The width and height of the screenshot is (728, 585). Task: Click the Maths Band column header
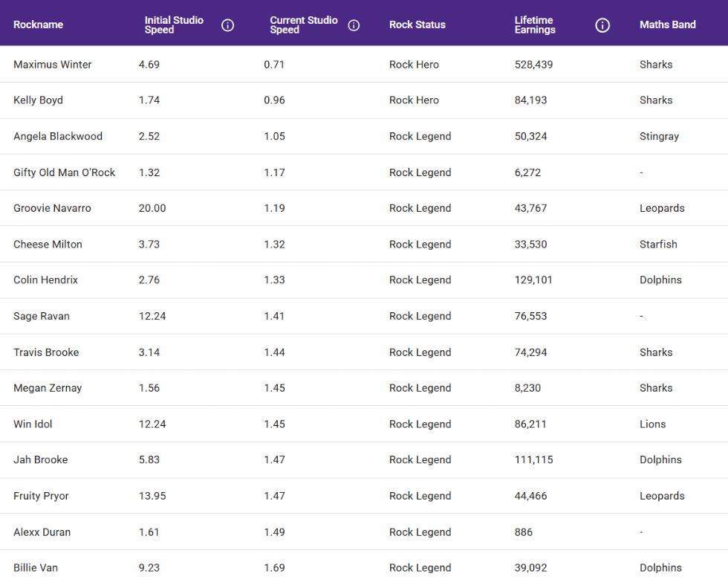[667, 25]
